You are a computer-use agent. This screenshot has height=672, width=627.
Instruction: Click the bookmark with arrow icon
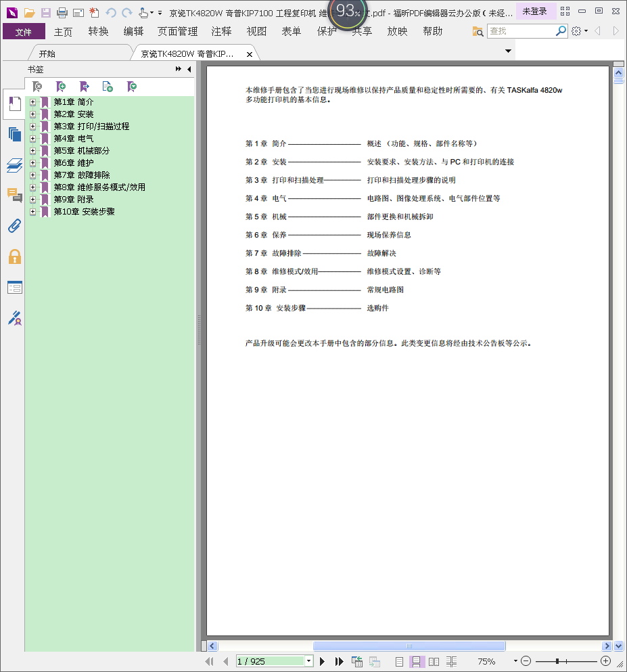[x=85, y=87]
